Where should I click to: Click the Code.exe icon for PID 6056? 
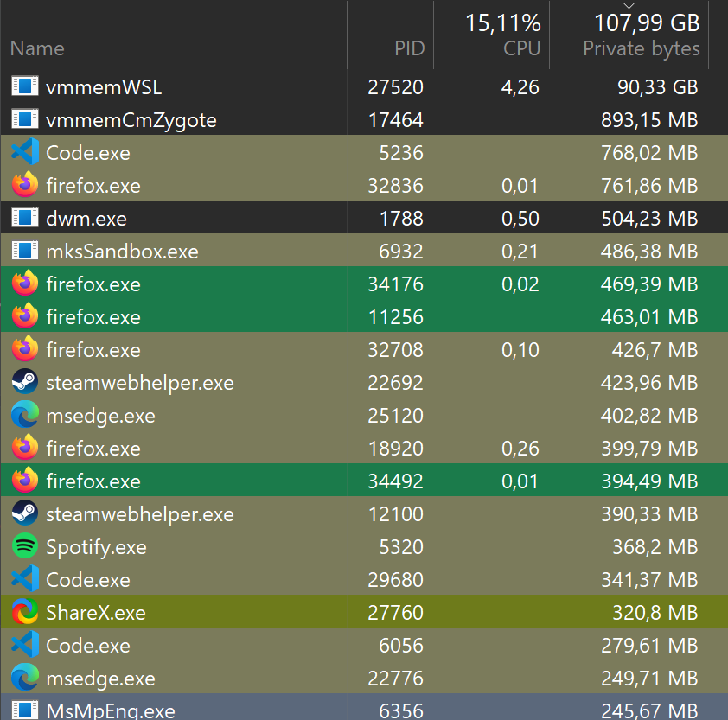tap(24, 644)
